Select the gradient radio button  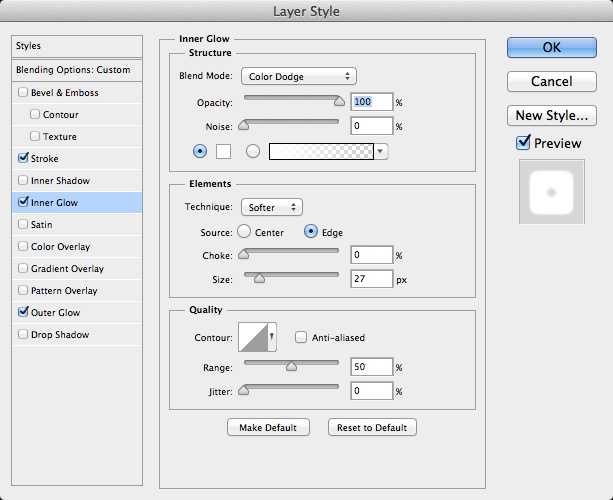252,151
